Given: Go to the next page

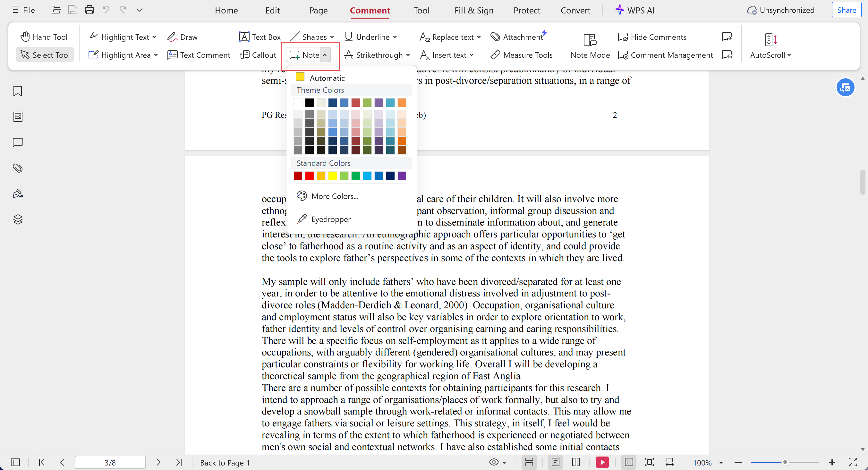Looking at the screenshot, I should tap(158, 462).
